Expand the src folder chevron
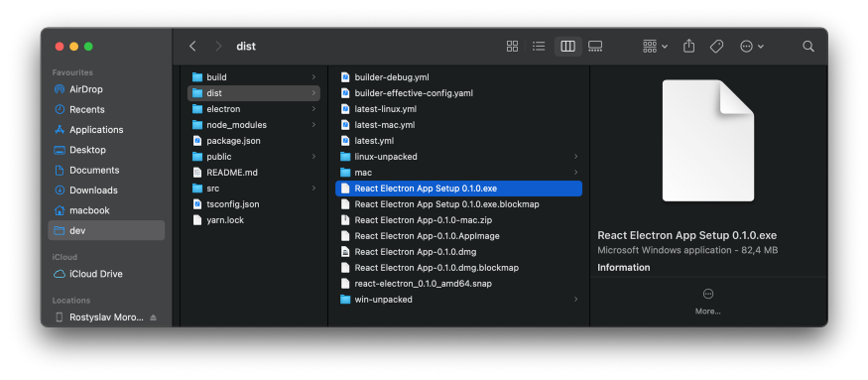 313,189
